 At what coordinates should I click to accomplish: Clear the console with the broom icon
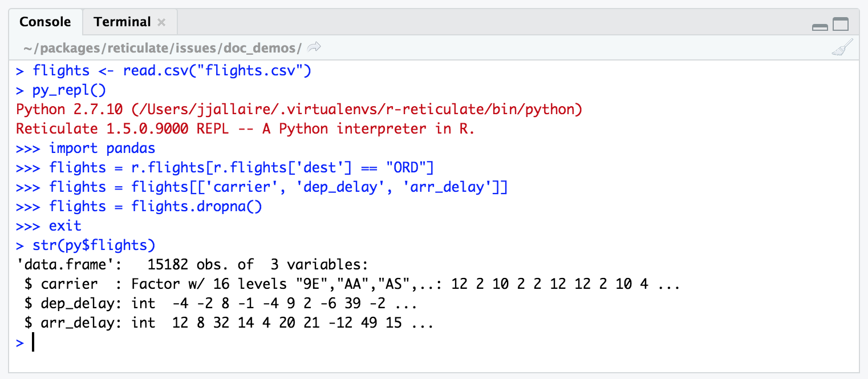842,48
